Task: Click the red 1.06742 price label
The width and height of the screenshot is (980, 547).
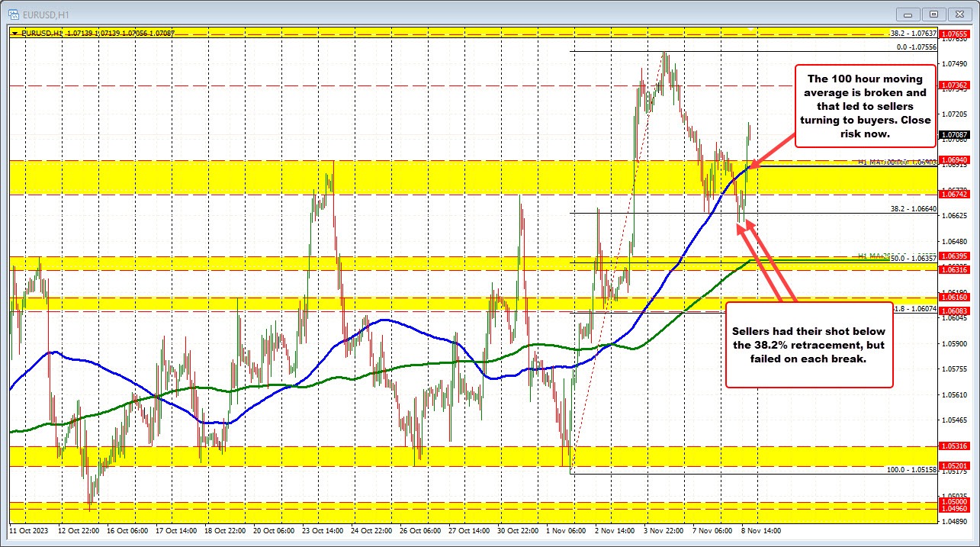Action: [955, 195]
